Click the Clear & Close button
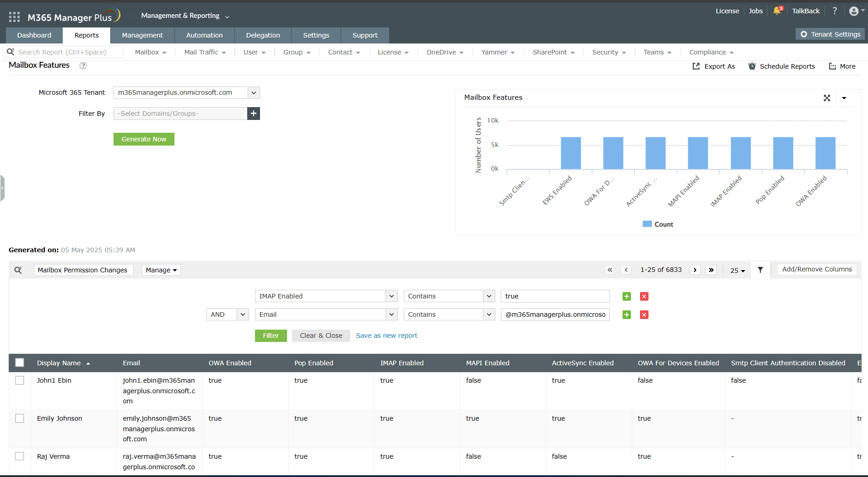868x477 pixels. pos(321,336)
